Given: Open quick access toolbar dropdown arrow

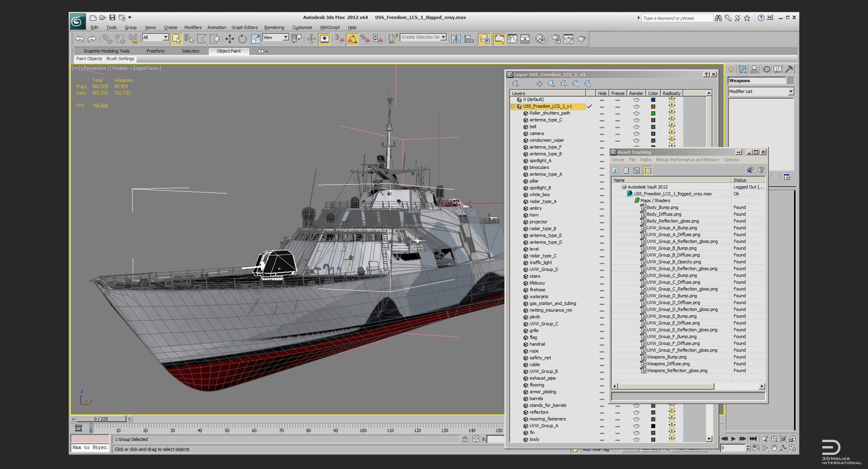Looking at the screenshot, I should click(x=130, y=18).
